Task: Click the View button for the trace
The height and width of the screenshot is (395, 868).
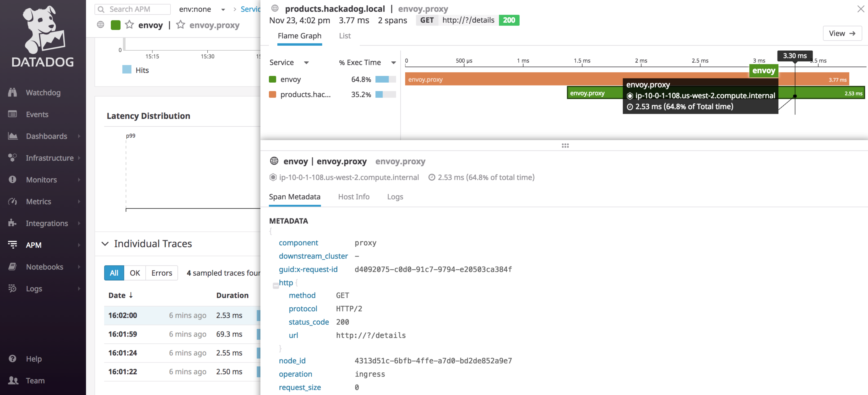Action: 842,33
